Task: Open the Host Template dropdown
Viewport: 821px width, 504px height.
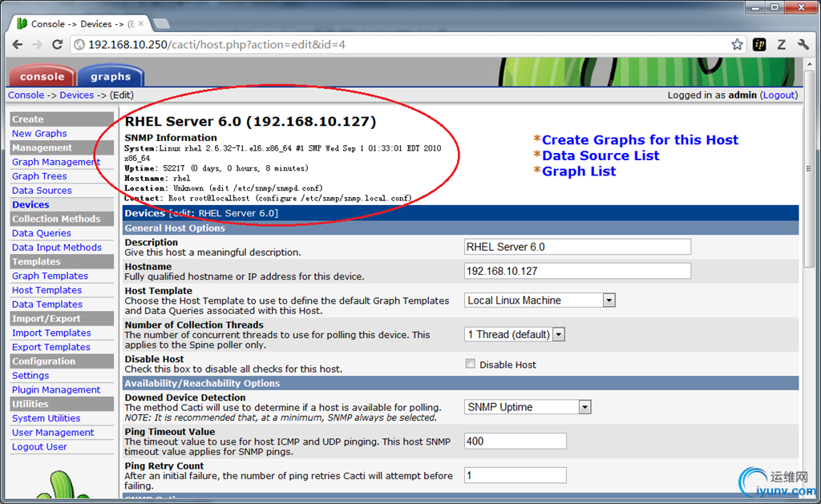Action: click(x=540, y=300)
